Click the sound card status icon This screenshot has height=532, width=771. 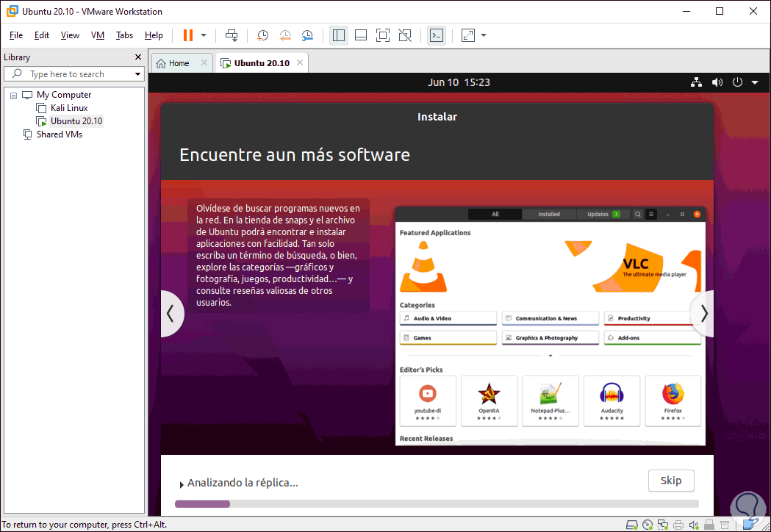(694, 525)
